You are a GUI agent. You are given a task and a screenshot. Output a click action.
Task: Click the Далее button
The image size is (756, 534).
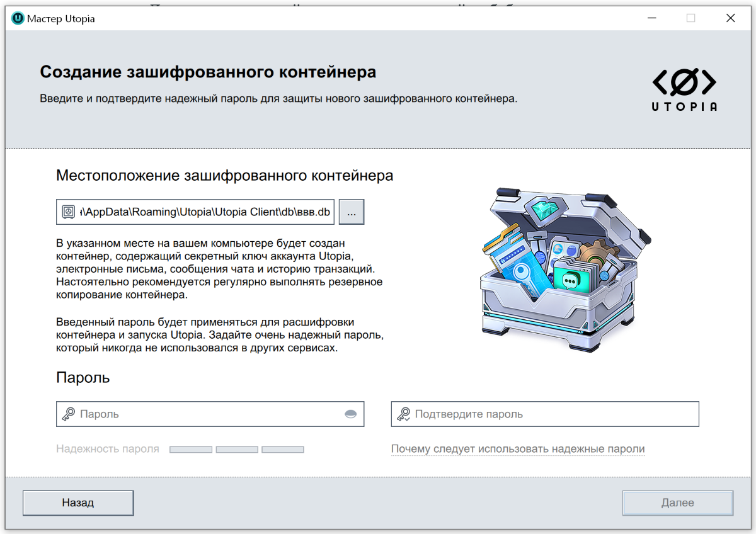pos(678,503)
